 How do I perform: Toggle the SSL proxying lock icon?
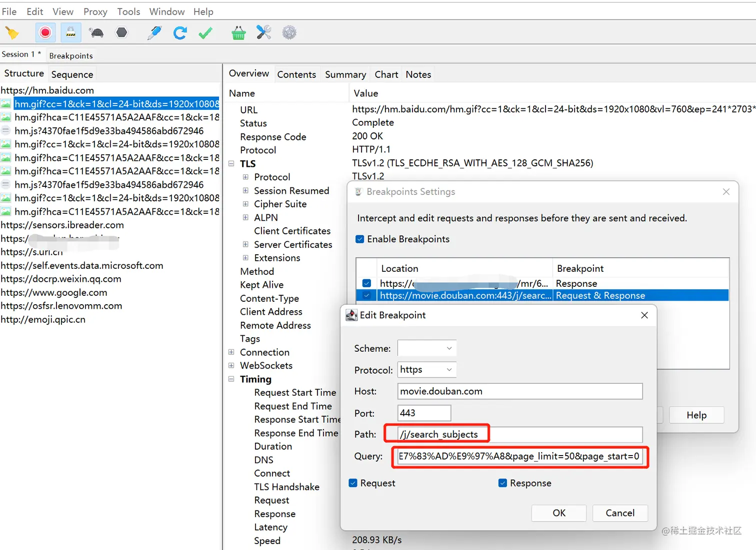point(71,33)
